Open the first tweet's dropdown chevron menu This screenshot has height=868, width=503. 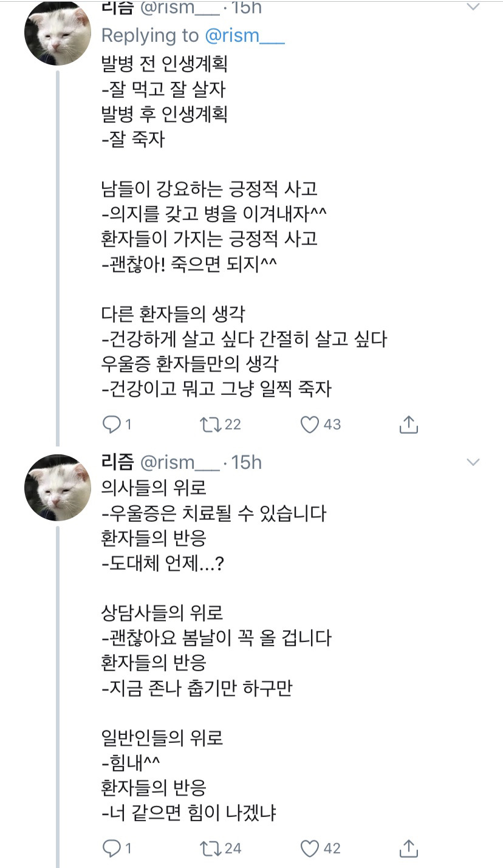(x=473, y=7)
